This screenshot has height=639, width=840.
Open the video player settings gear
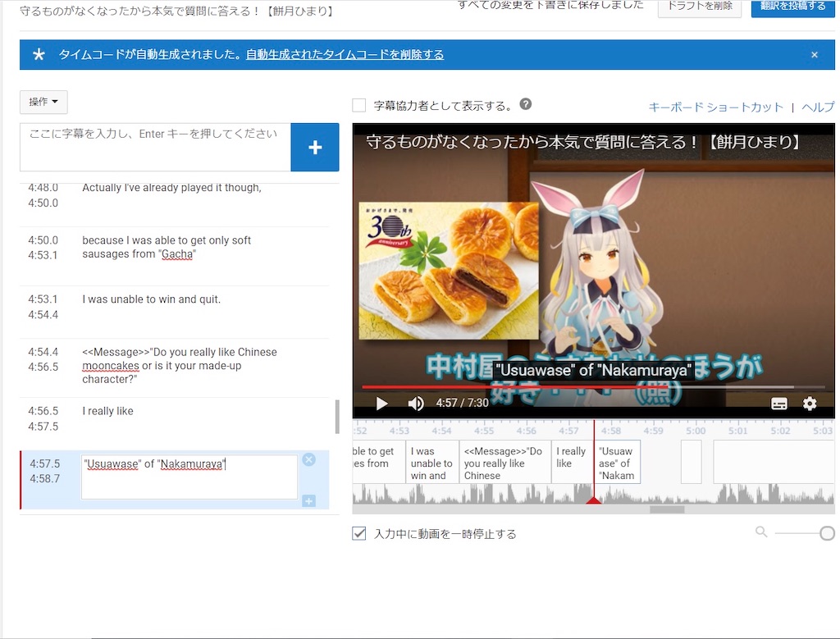[810, 404]
